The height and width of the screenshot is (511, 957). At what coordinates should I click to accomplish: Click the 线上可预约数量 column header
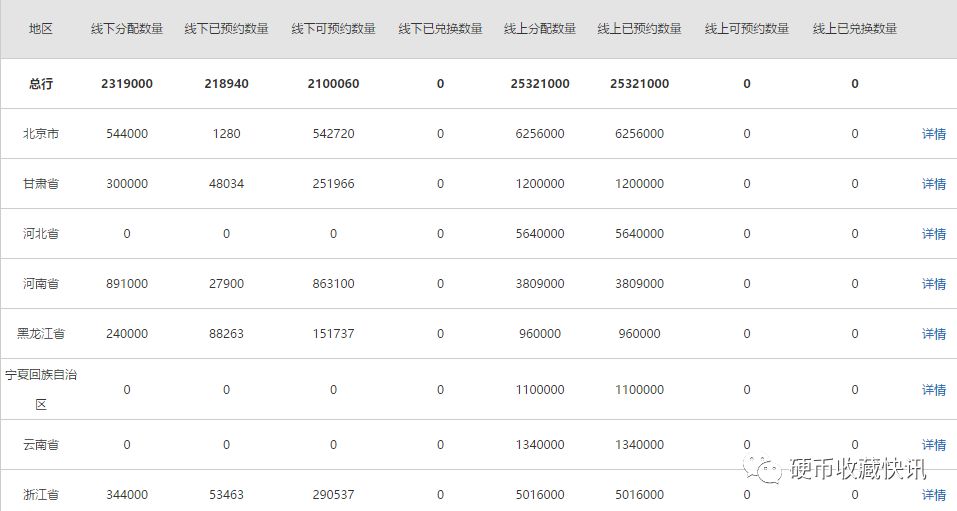pyautogui.click(x=746, y=29)
